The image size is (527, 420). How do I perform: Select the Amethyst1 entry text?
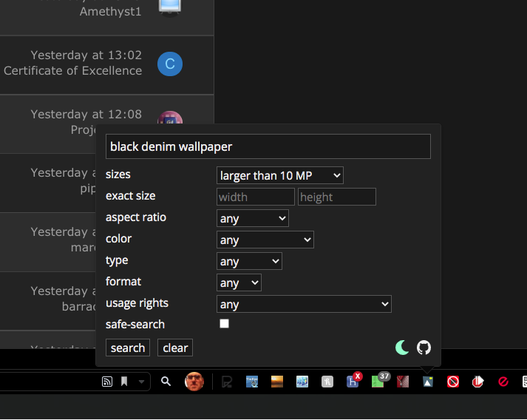tap(110, 11)
